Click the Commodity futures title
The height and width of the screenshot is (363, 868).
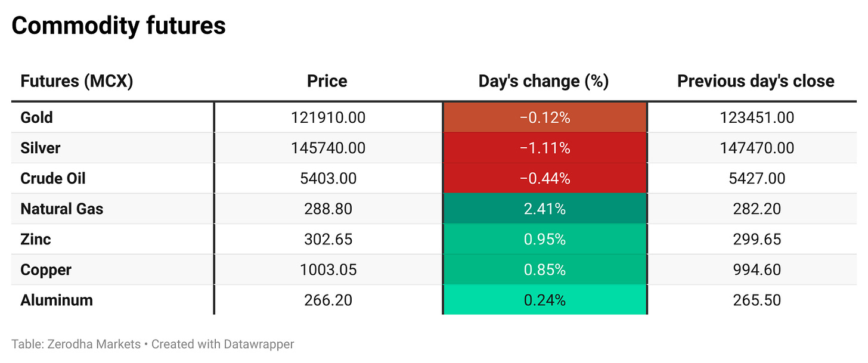(119, 26)
